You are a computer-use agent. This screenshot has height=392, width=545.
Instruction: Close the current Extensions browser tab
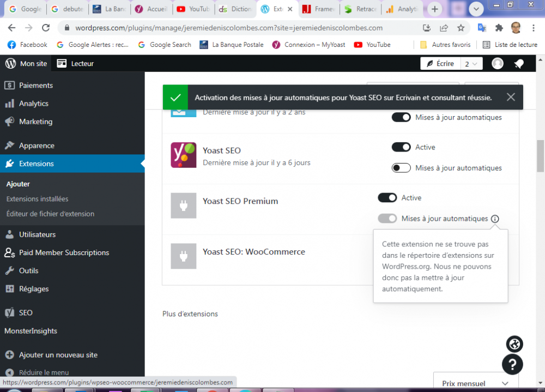[290, 9]
